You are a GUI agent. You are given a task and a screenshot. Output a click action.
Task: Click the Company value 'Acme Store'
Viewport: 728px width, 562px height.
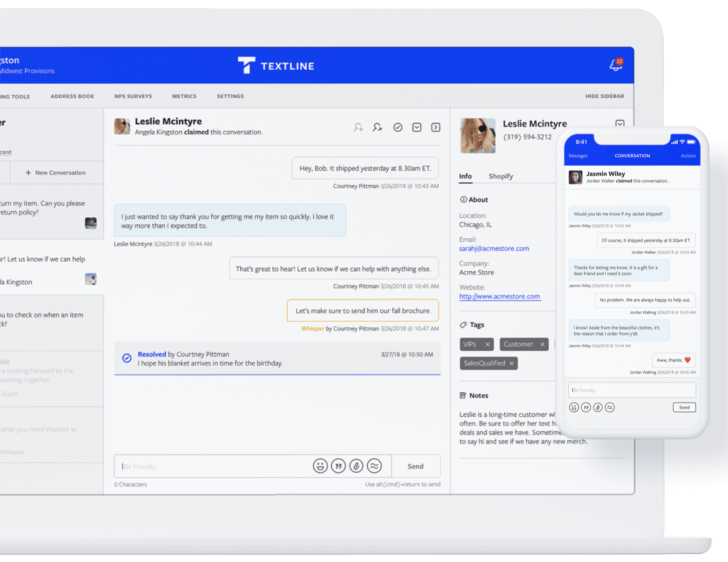coord(477,273)
